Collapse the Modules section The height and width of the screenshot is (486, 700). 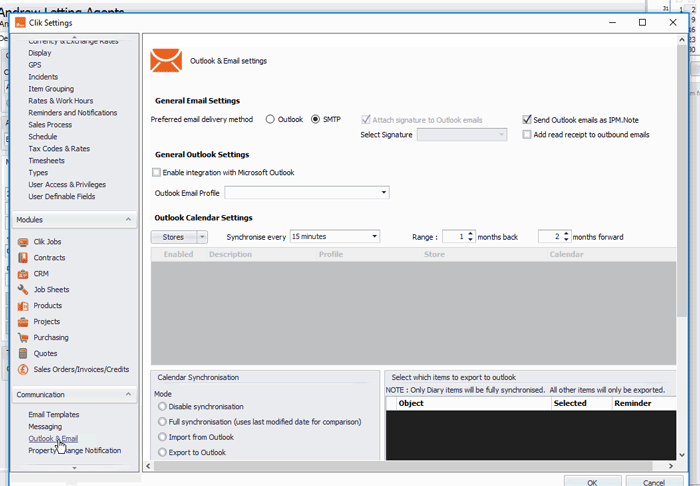click(x=128, y=220)
